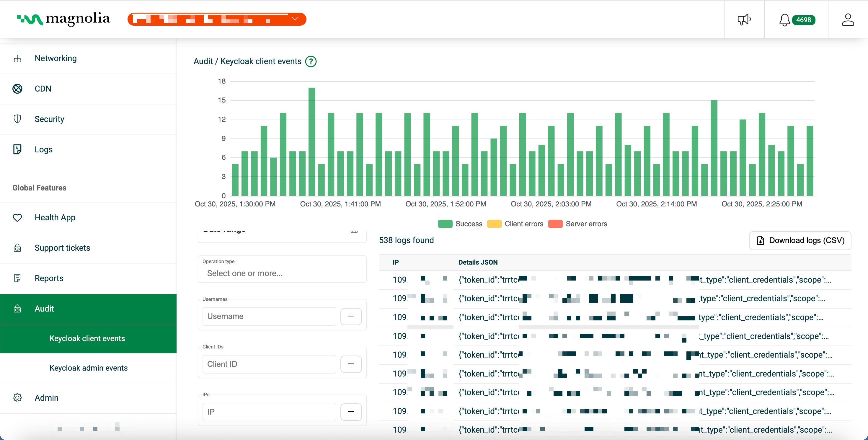Select the CDN sidebar icon
The image size is (868, 440).
17,88
